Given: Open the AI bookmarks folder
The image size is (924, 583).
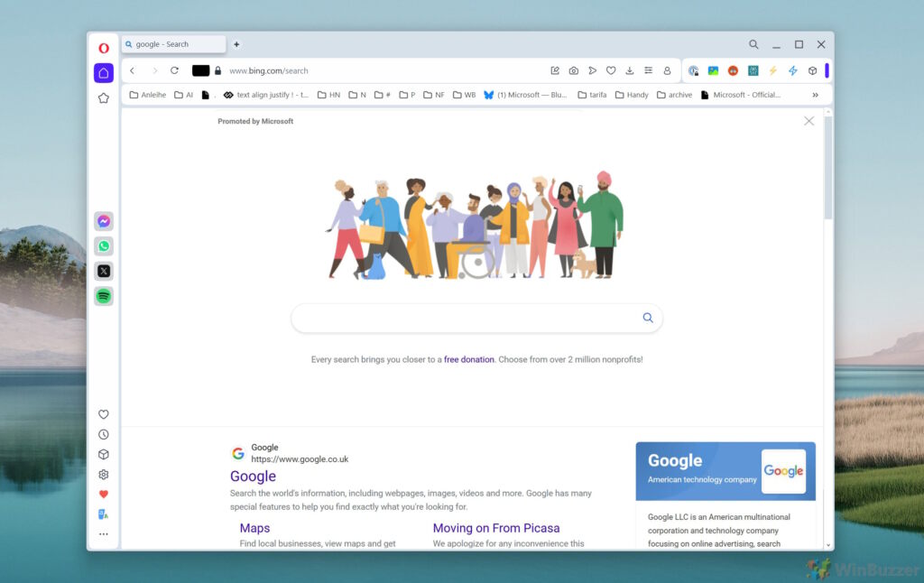Looking at the screenshot, I should click(184, 95).
